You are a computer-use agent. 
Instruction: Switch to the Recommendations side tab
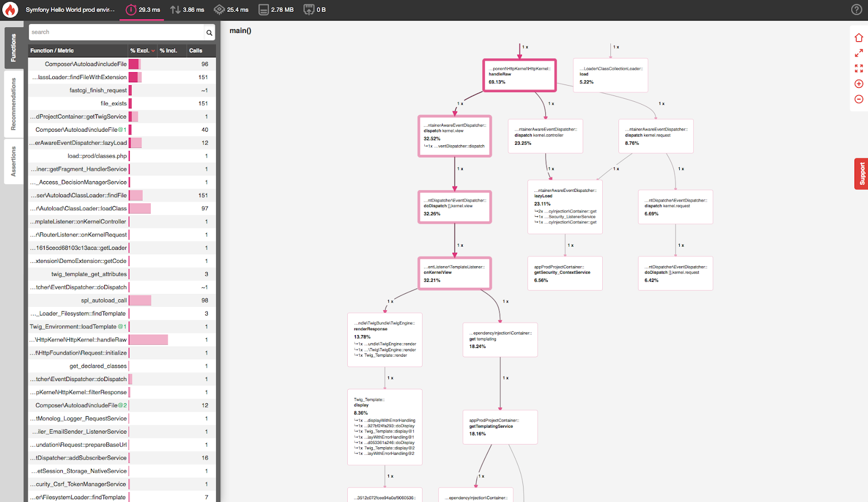14,104
